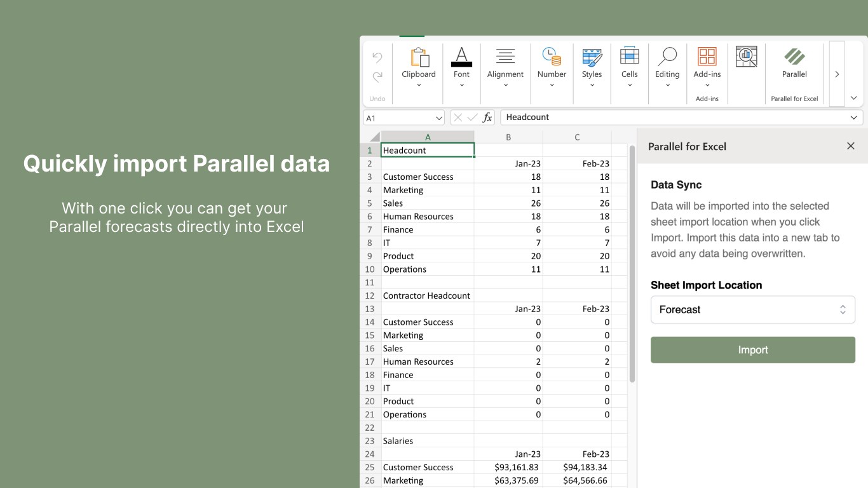Click the Salaries label cell

pos(428,441)
